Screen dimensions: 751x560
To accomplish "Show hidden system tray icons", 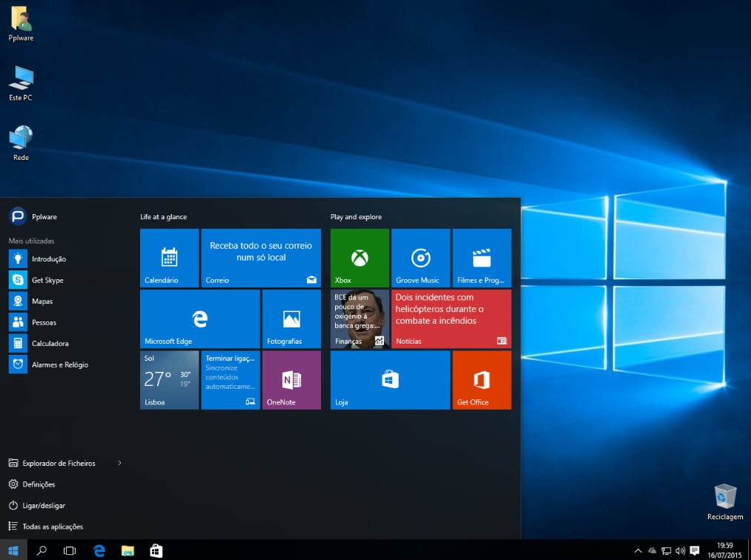I will pyautogui.click(x=638, y=550).
